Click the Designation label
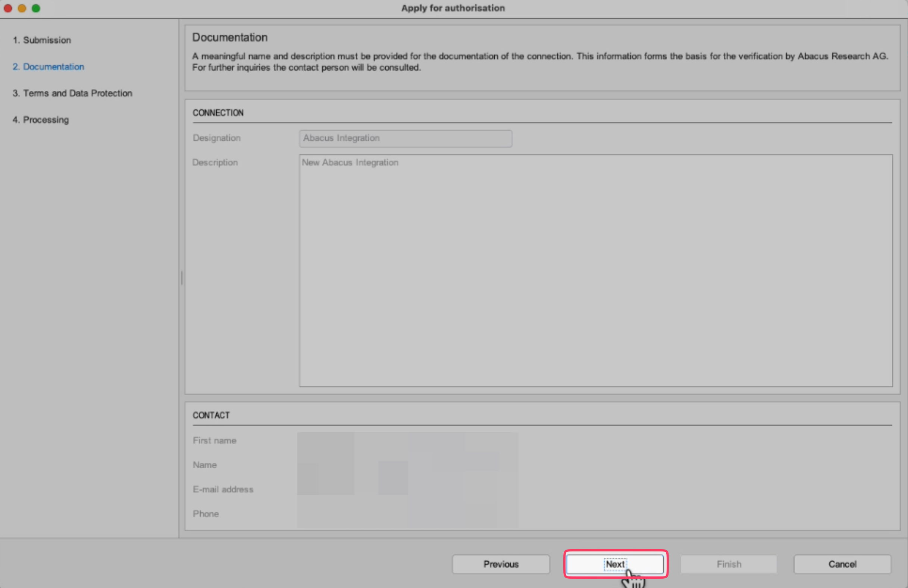 216,138
